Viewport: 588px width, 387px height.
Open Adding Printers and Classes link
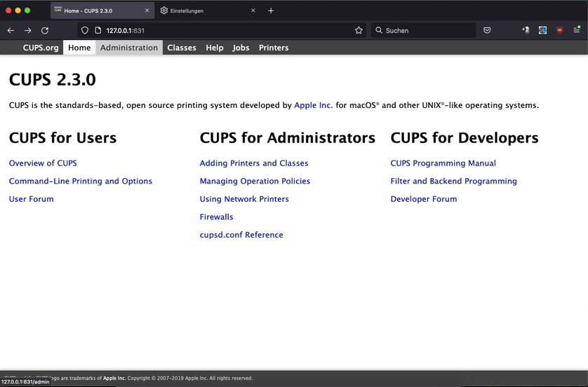tap(254, 163)
